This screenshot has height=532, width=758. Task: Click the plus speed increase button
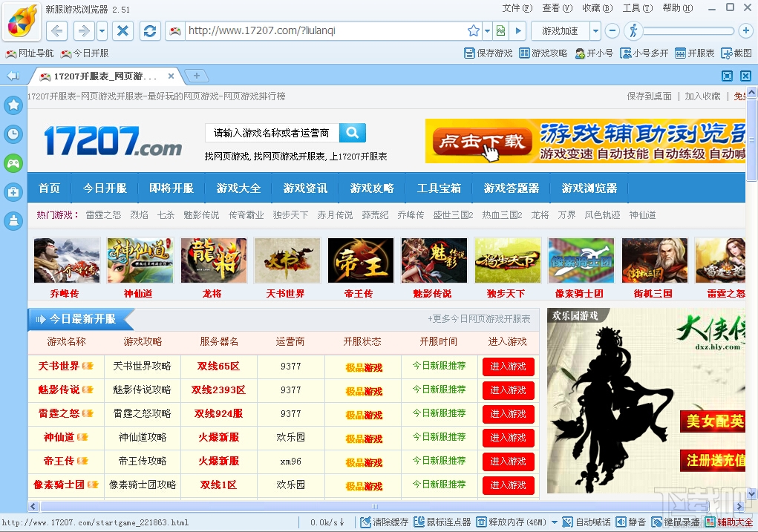(x=746, y=31)
